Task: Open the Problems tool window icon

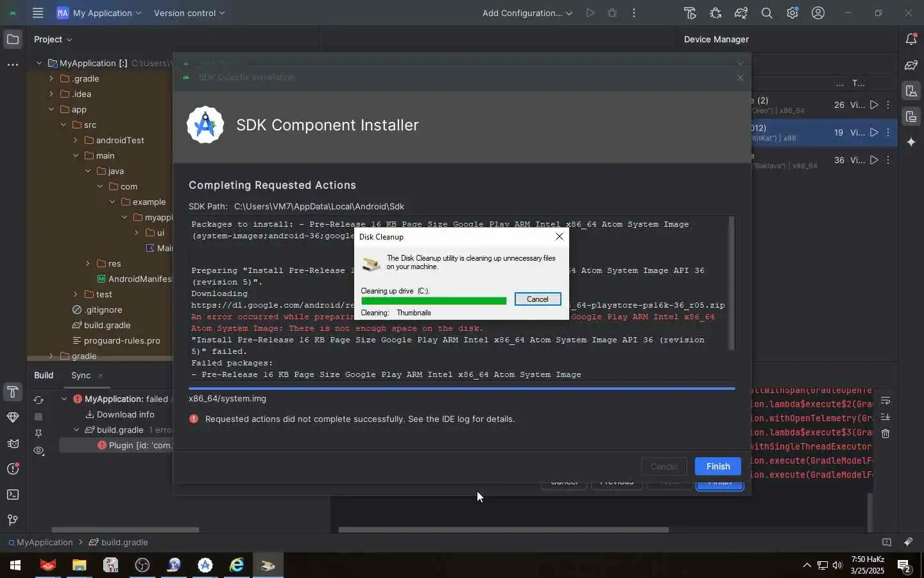Action: point(13,469)
